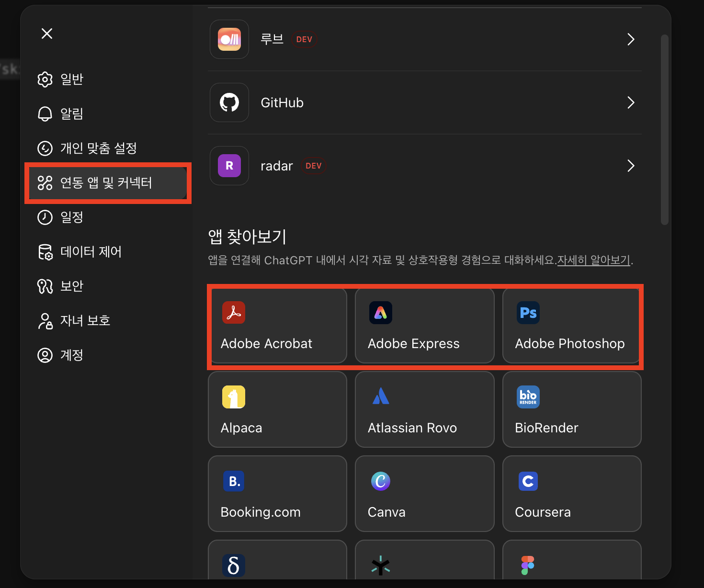
Task: Click the DEV badge next to radar
Action: pyautogui.click(x=313, y=166)
